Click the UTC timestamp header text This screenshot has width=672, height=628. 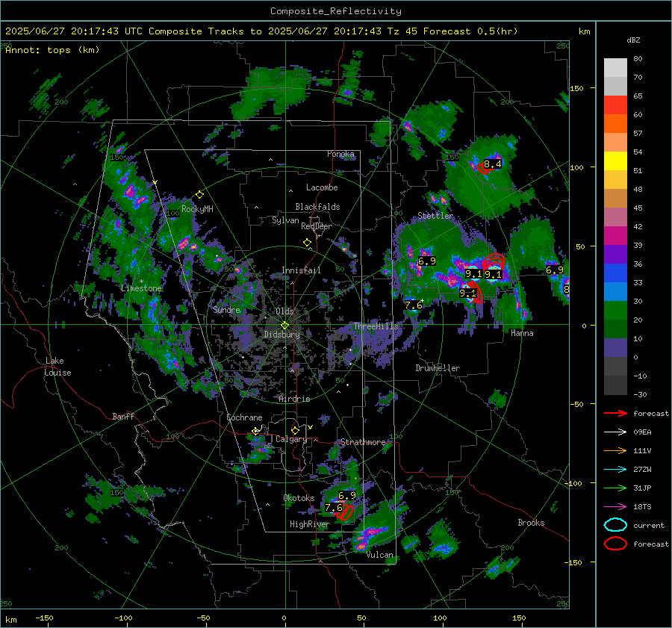261,31
